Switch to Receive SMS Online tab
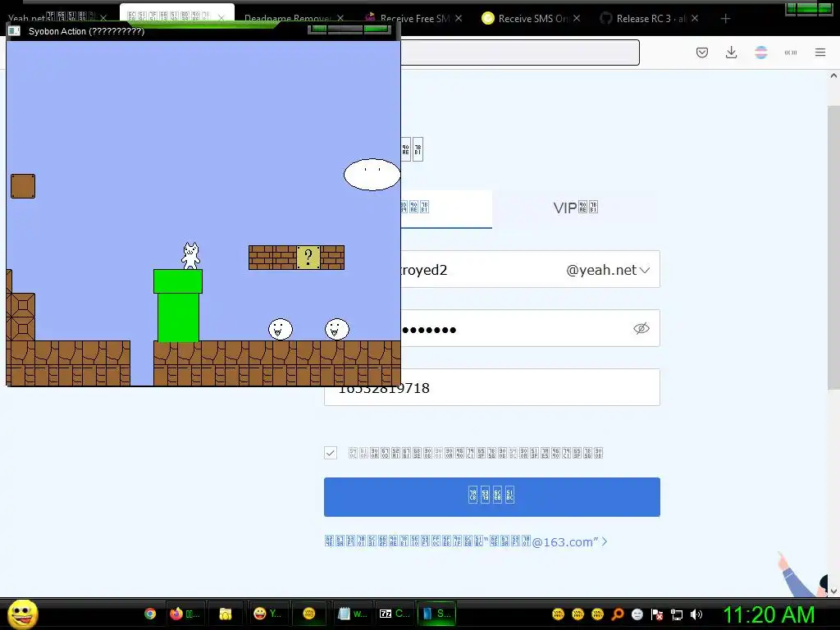This screenshot has width=840, height=630. [532, 19]
